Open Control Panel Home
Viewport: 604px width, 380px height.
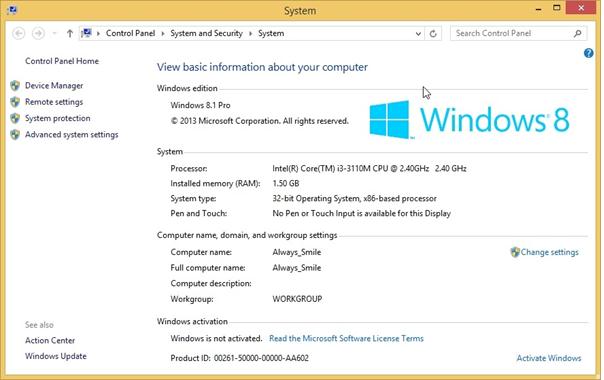(62, 61)
